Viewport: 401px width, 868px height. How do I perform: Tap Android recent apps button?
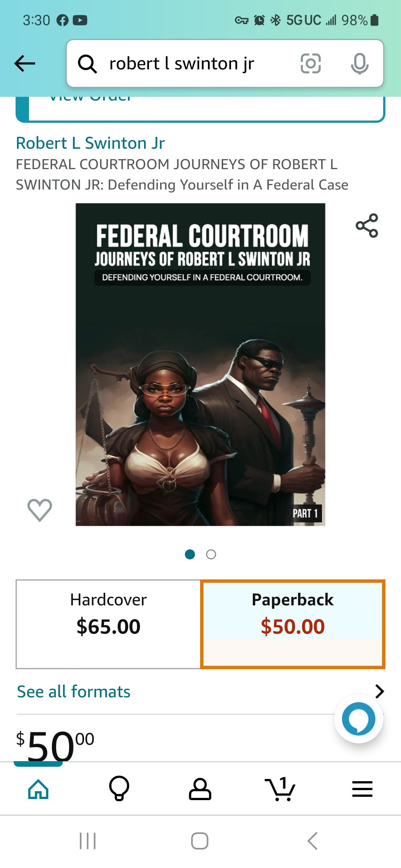click(88, 841)
